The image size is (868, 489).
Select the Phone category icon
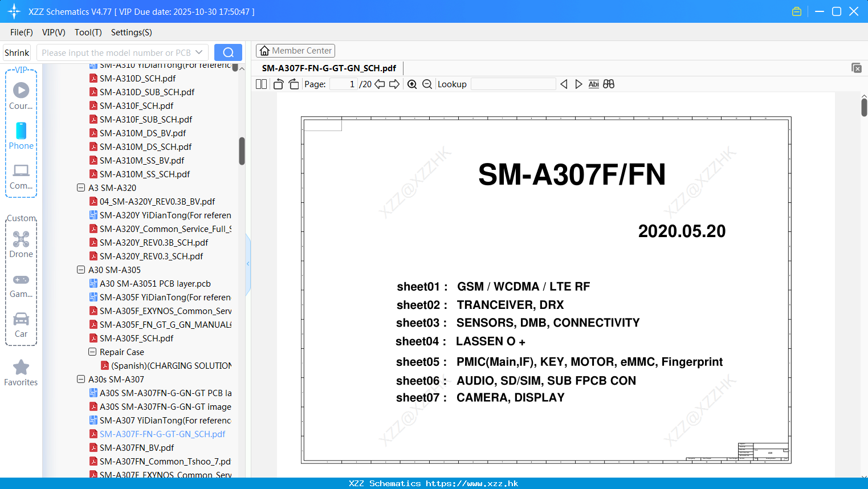21,136
